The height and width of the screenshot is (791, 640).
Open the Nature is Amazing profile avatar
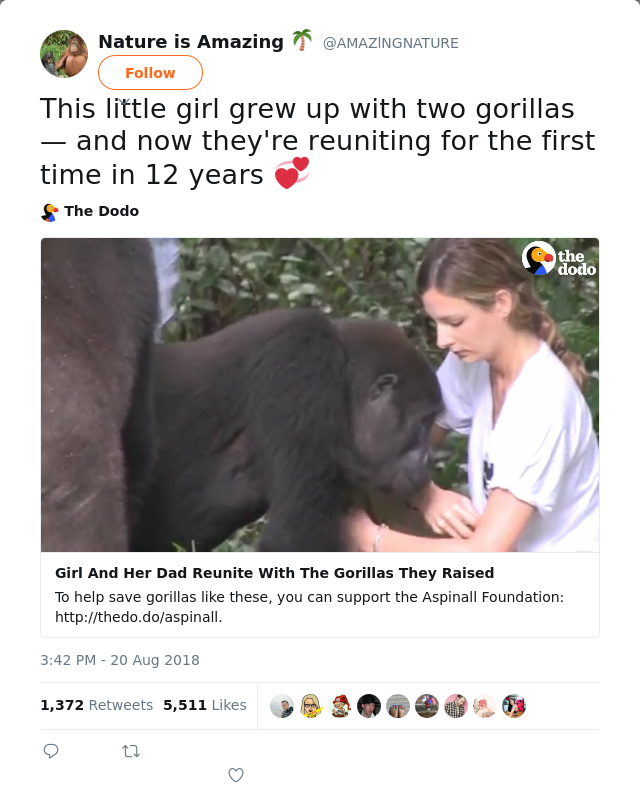pyautogui.click(x=64, y=54)
